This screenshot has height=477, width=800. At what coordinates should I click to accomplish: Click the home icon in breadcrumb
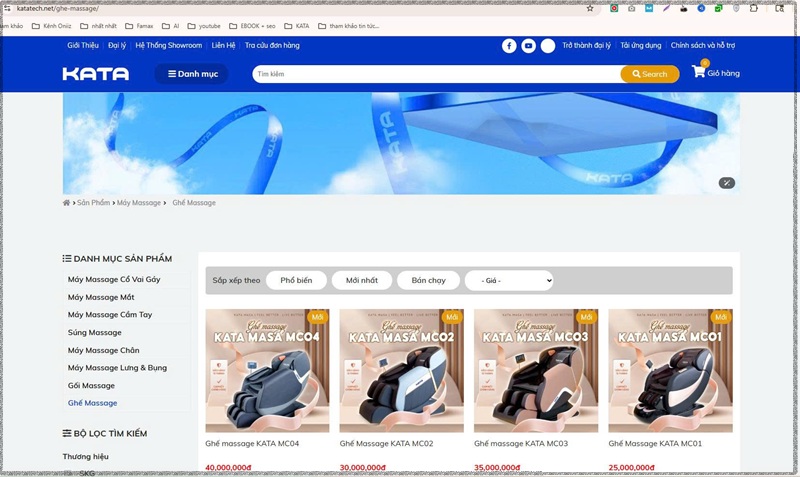66,203
